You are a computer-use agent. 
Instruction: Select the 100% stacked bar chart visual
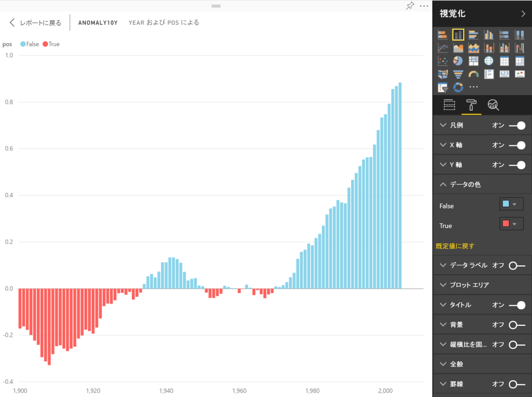504,35
